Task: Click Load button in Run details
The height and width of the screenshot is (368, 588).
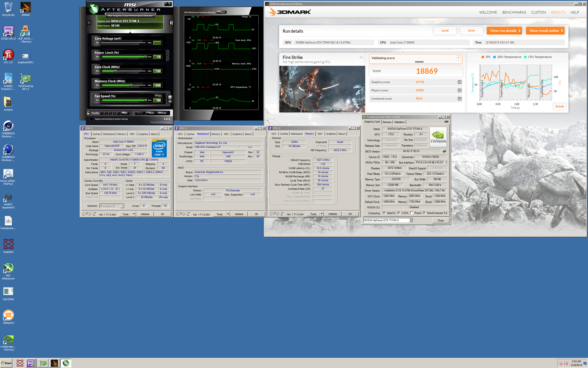Action: pyautogui.click(x=445, y=30)
